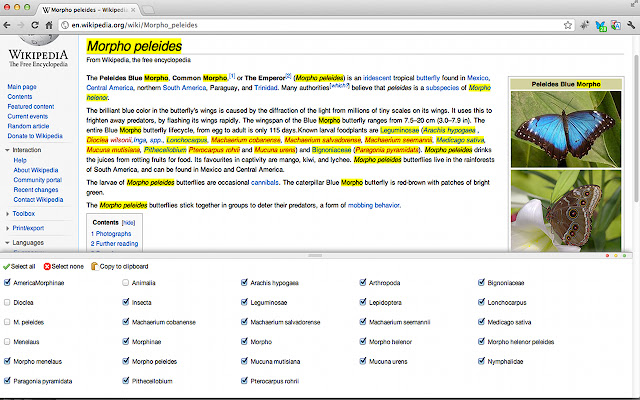The height and width of the screenshot is (400, 640).
Task: Open Recent changes in the sidebar
Action: click(x=36, y=190)
